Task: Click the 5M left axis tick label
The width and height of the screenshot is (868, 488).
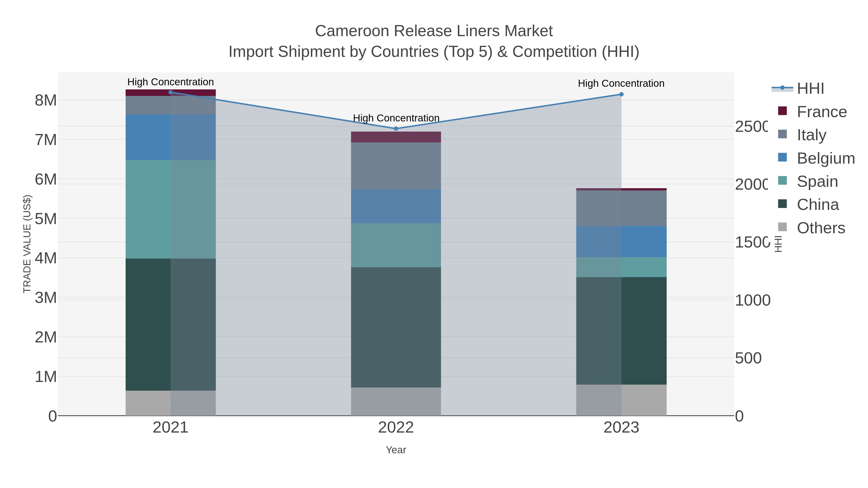Action: (46, 219)
